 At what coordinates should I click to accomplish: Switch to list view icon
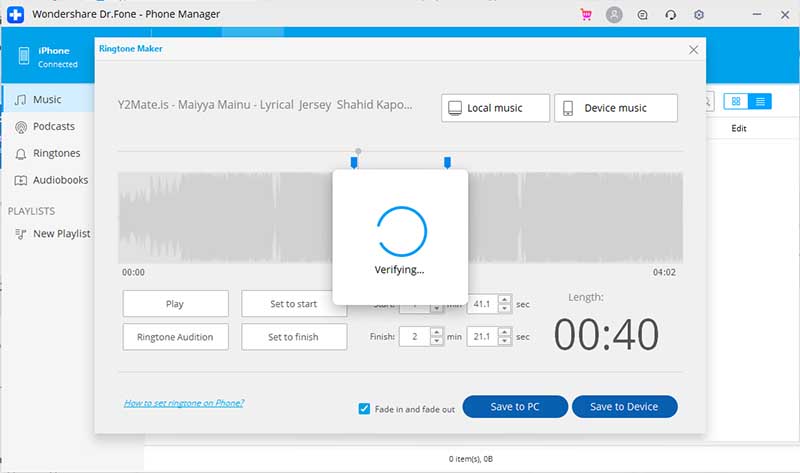pyautogui.click(x=760, y=102)
